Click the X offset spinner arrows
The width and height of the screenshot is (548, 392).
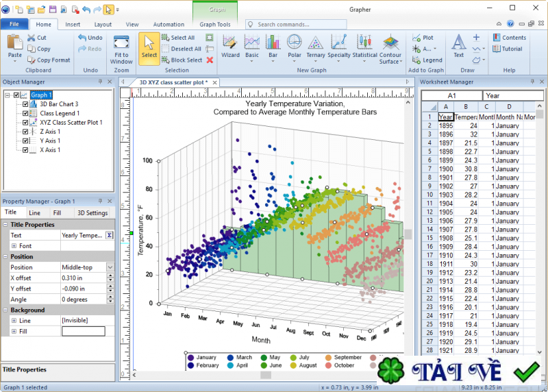110,278
